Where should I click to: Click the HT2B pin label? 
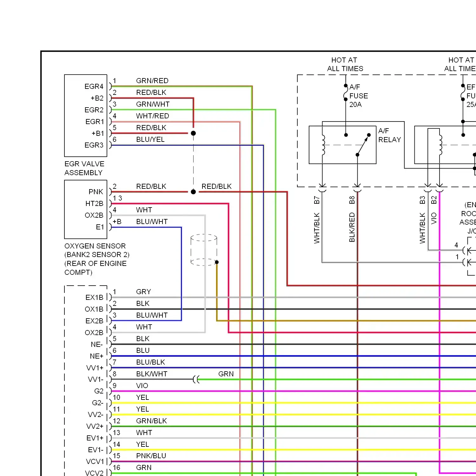point(94,203)
